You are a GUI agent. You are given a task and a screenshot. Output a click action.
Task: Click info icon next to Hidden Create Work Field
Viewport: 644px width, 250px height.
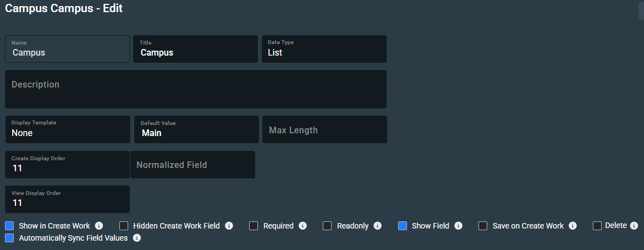pyautogui.click(x=229, y=226)
